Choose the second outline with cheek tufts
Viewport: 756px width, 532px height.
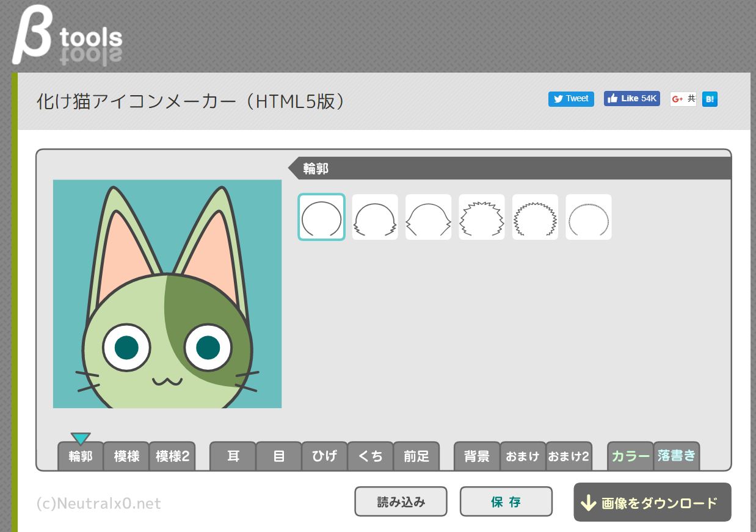point(375,217)
